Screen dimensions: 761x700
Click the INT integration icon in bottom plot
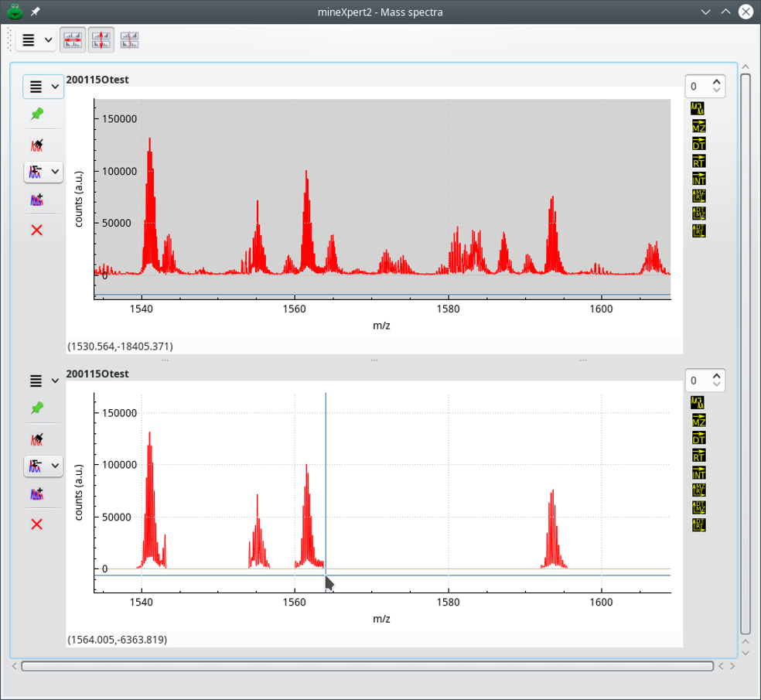[698, 473]
